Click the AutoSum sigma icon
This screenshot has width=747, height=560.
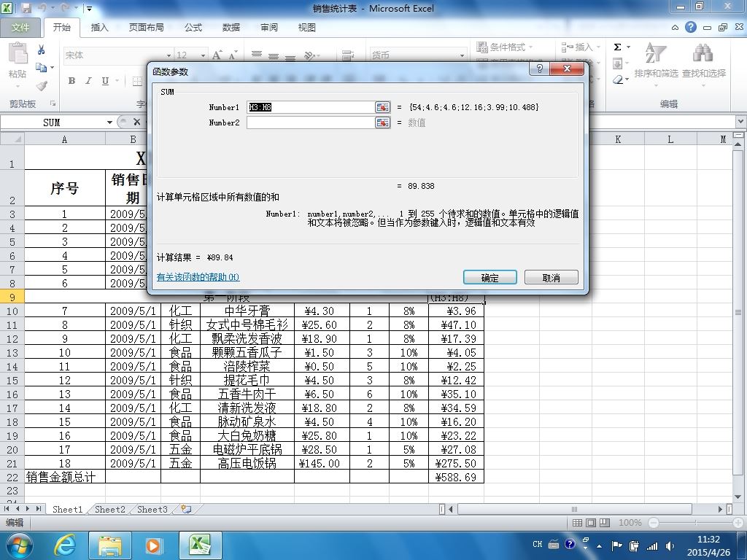coord(617,47)
